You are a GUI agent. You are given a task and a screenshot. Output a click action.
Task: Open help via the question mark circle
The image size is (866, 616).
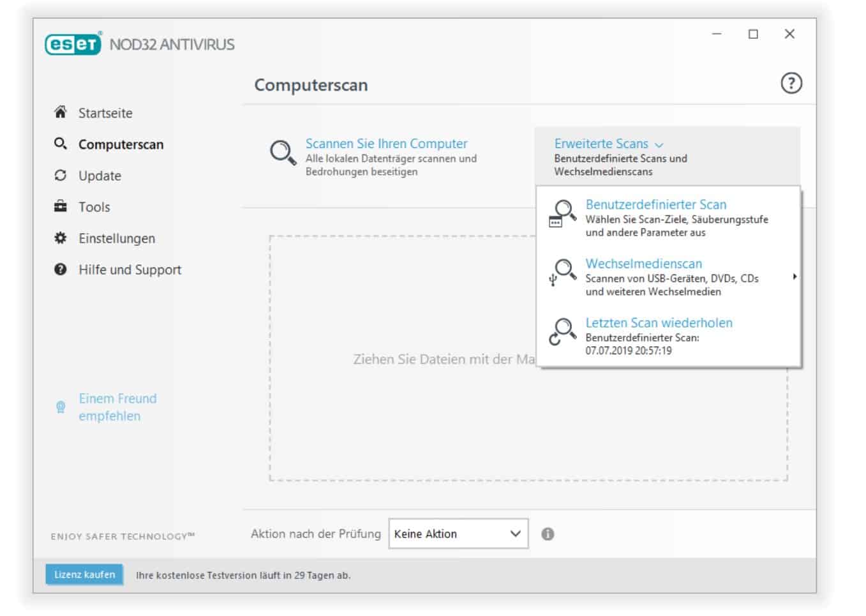tap(791, 83)
